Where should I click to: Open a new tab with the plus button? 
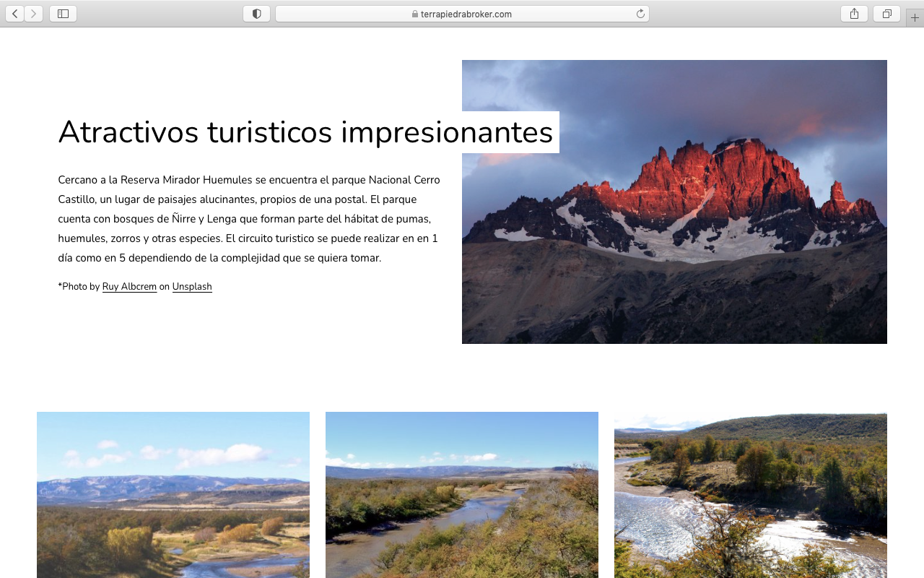click(x=915, y=18)
